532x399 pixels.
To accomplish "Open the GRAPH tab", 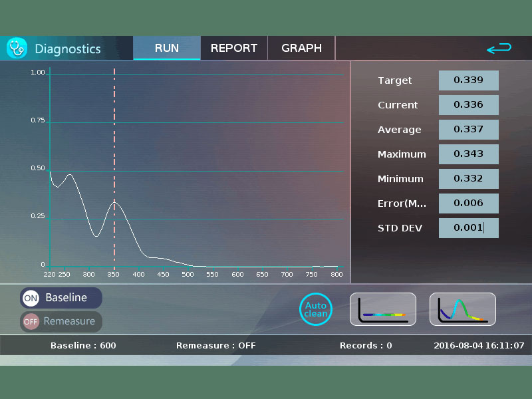I will click(x=301, y=48).
